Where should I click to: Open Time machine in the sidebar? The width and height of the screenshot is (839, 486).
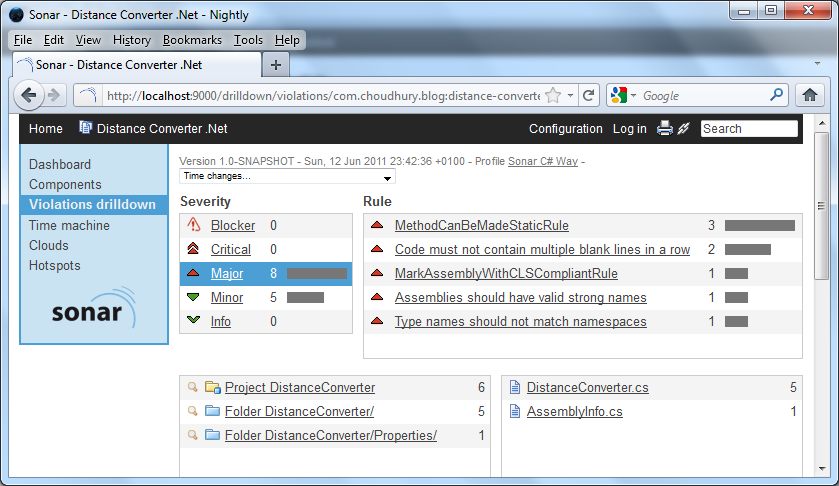tap(69, 225)
